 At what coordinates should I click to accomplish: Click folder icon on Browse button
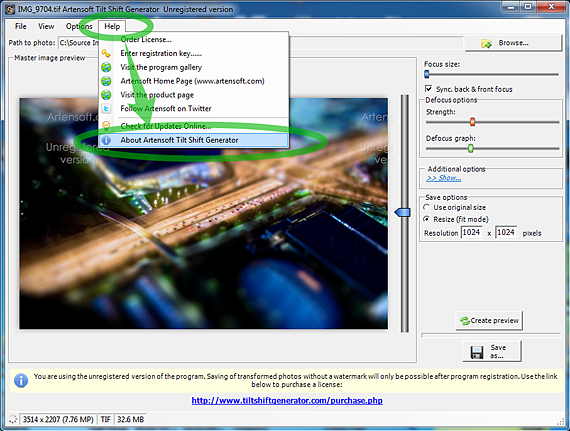pos(486,43)
